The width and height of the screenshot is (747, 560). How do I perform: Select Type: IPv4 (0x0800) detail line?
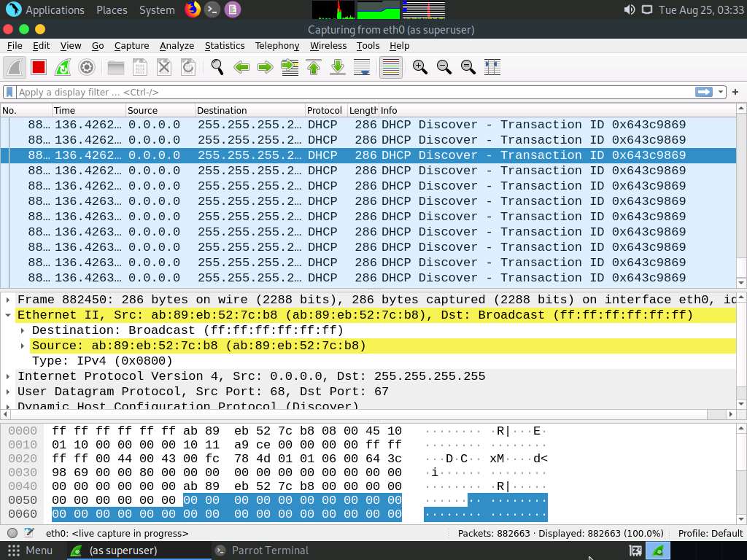(102, 361)
